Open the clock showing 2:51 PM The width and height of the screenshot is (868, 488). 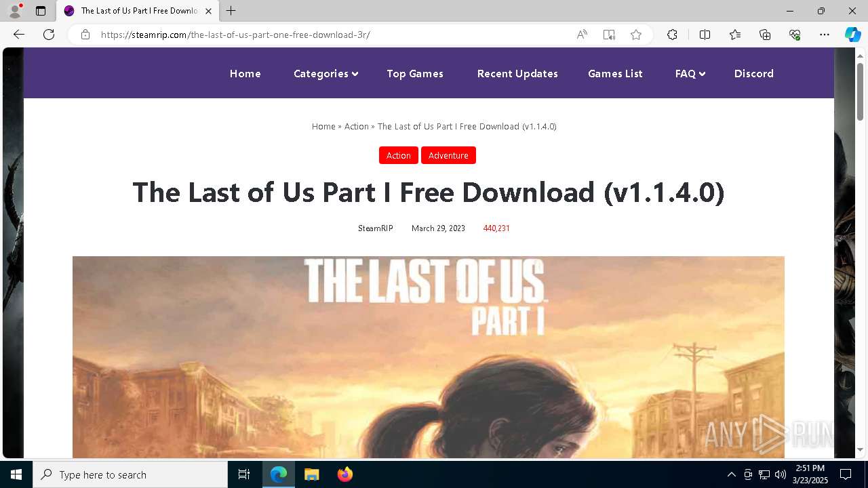coord(810,474)
